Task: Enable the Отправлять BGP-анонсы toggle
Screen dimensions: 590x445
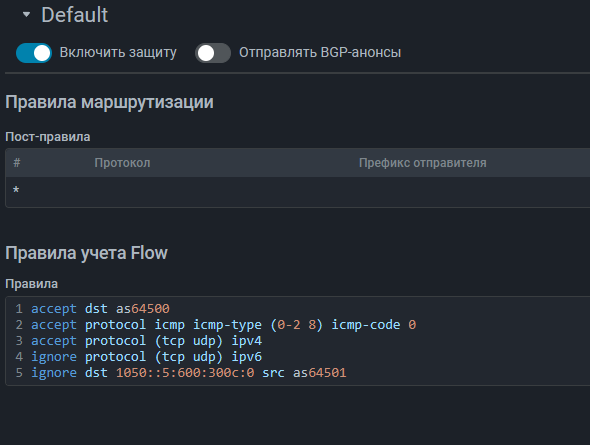Action: 213,53
